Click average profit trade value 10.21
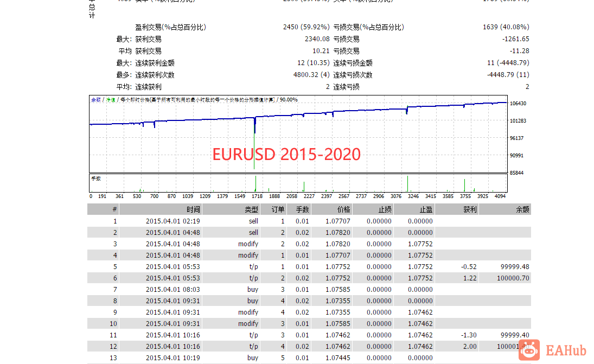Image resolution: width=594 pixels, height=364 pixels. 321,51
